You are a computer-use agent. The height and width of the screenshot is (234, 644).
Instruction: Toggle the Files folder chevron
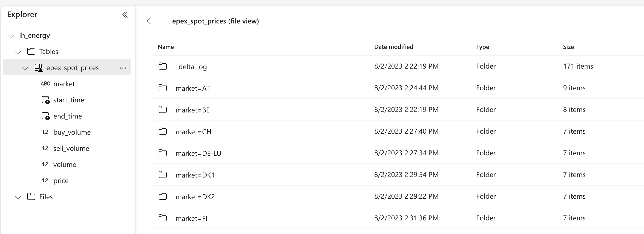pyautogui.click(x=18, y=197)
